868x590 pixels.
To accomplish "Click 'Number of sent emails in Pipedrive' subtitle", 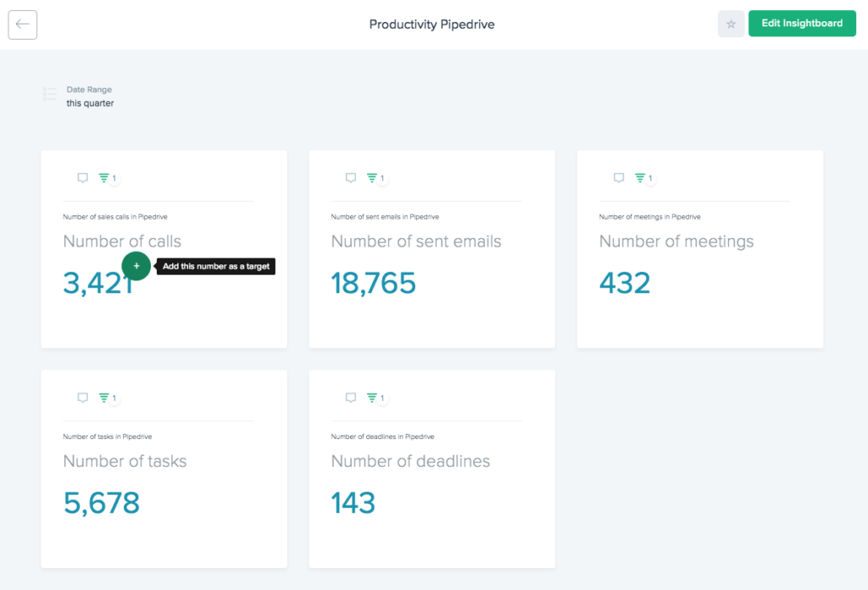I will coord(386,217).
